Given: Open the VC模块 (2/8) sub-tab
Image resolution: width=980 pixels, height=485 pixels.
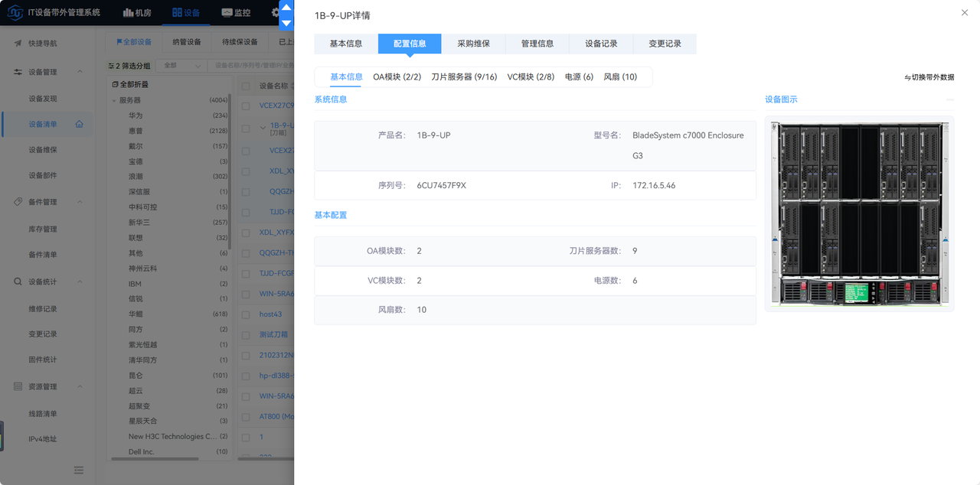Looking at the screenshot, I should (531, 76).
